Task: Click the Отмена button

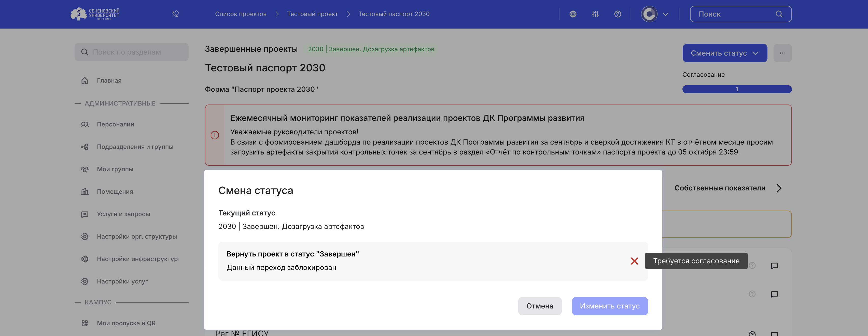Action: tap(539, 306)
